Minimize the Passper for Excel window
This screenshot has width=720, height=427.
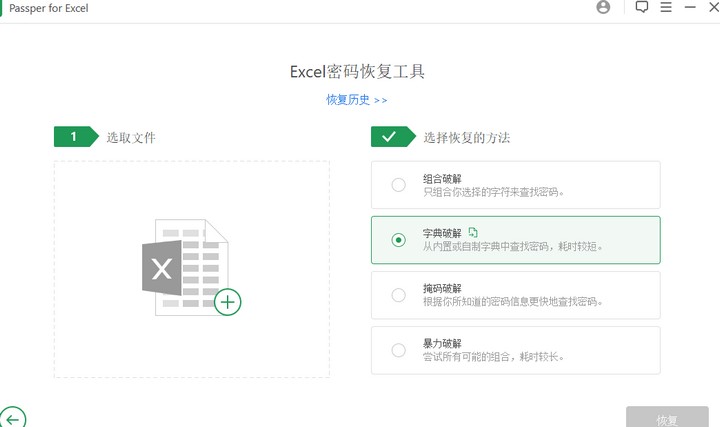pyautogui.click(x=690, y=7)
